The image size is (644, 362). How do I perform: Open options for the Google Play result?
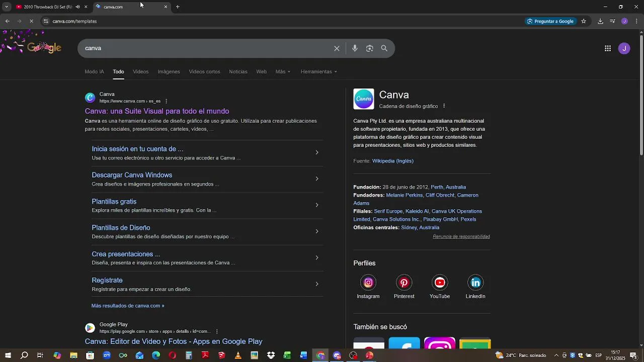coord(217,331)
